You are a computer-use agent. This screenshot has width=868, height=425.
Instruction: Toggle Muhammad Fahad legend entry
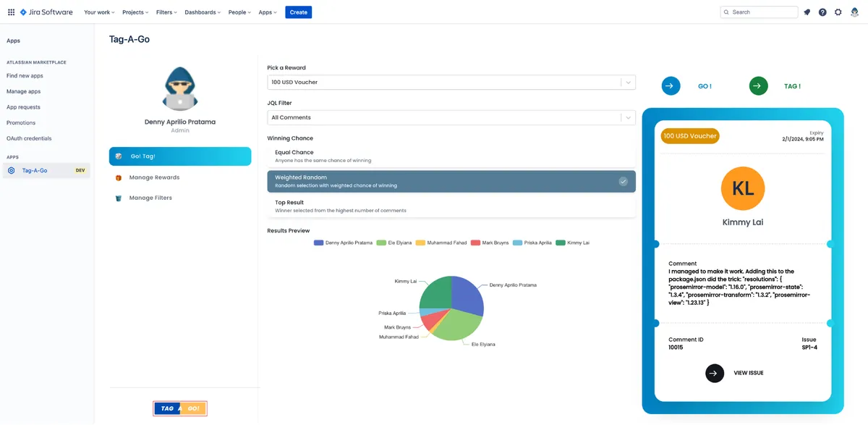coord(441,243)
